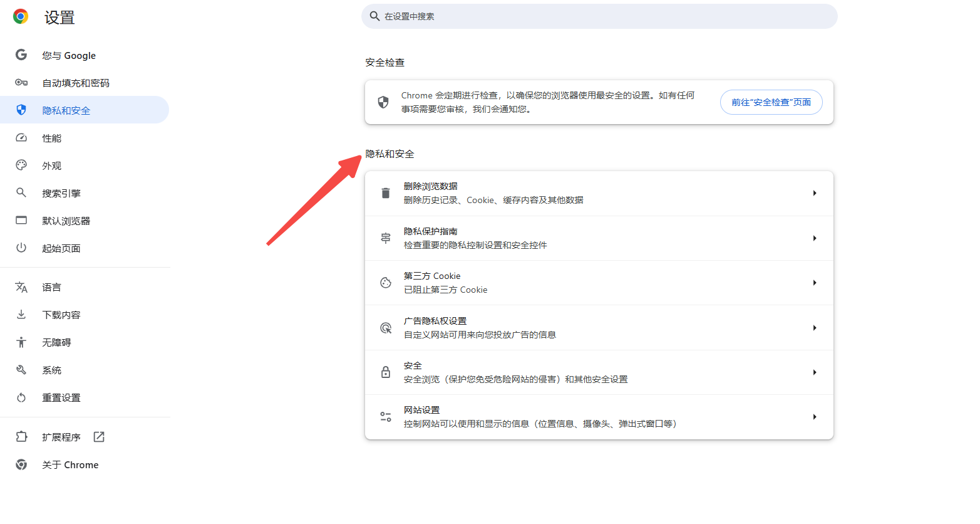Click the trash icon for 删除浏览数据
This screenshot has height=524, width=980.
pyautogui.click(x=386, y=193)
